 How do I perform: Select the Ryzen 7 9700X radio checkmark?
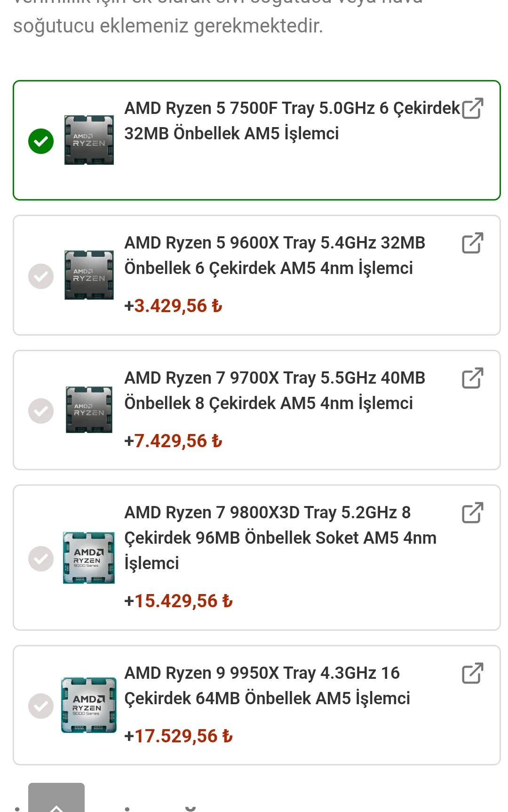coord(41,410)
